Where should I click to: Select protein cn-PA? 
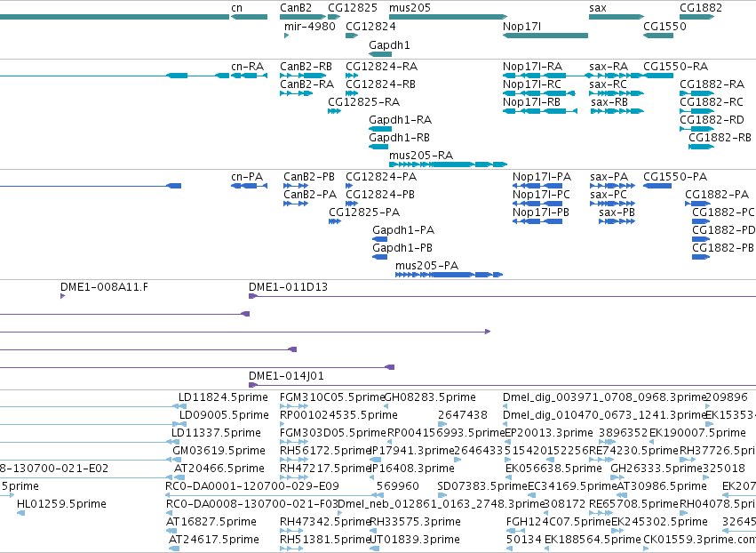click(x=247, y=177)
